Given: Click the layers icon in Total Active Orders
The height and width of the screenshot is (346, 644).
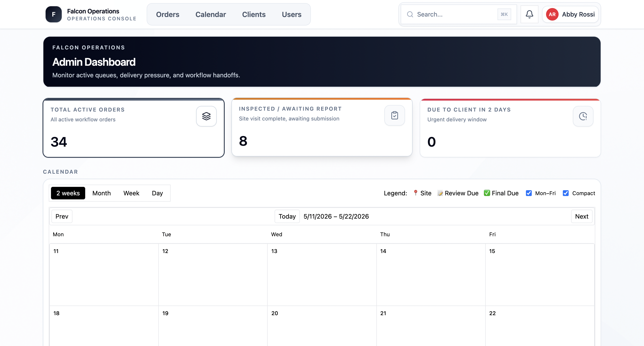Looking at the screenshot, I should coord(206,116).
